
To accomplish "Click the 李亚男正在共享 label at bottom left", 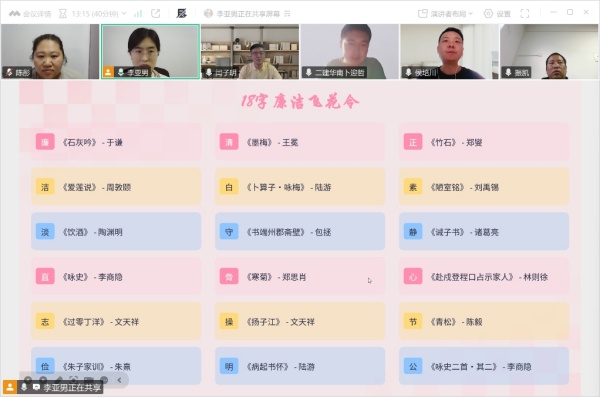I will coord(72,388).
